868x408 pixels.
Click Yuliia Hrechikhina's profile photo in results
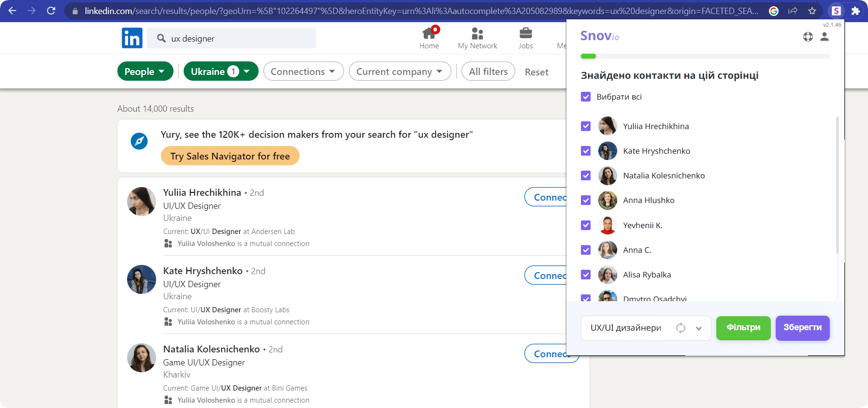142,202
